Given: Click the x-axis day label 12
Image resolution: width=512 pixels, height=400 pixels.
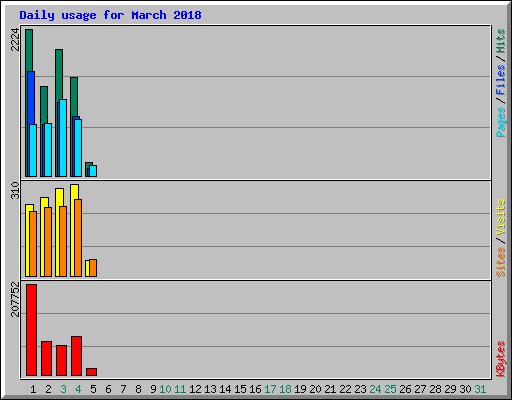Looking at the screenshot, I should [195, 389].
